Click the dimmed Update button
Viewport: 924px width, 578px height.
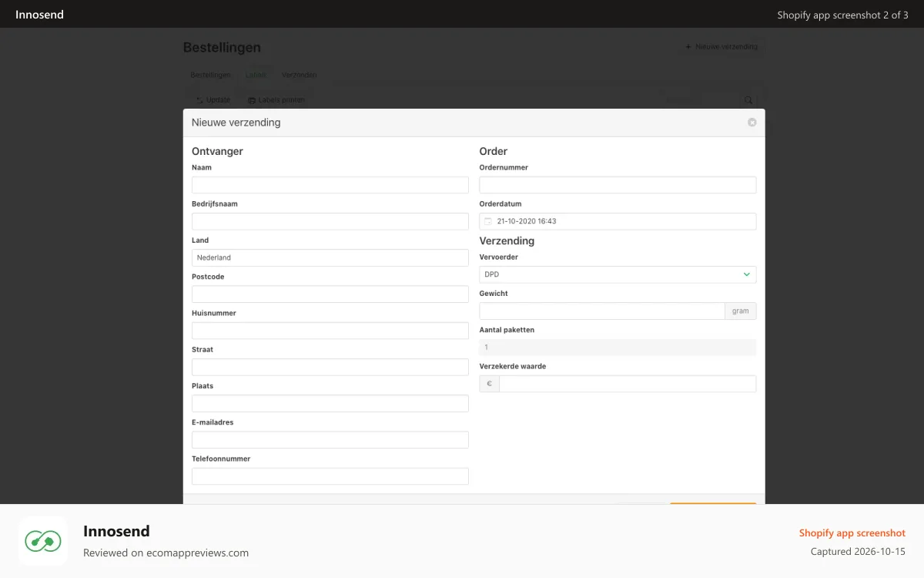pyautogui.click(x=213, y=100)
